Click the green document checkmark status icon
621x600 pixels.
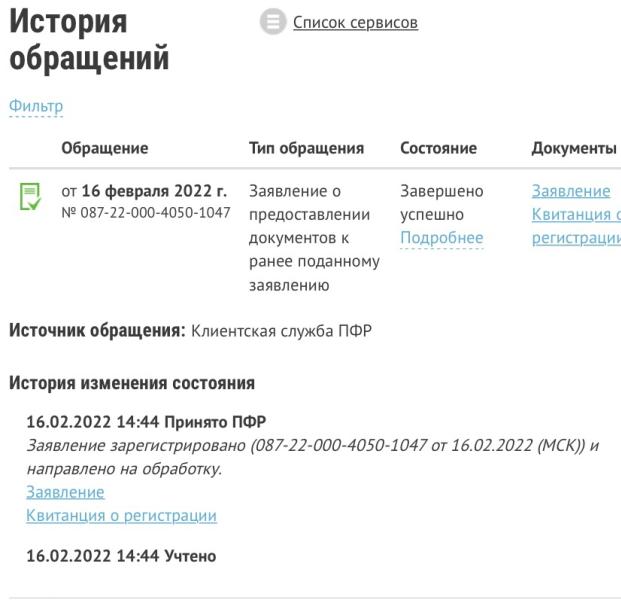(x=30, y=196)
